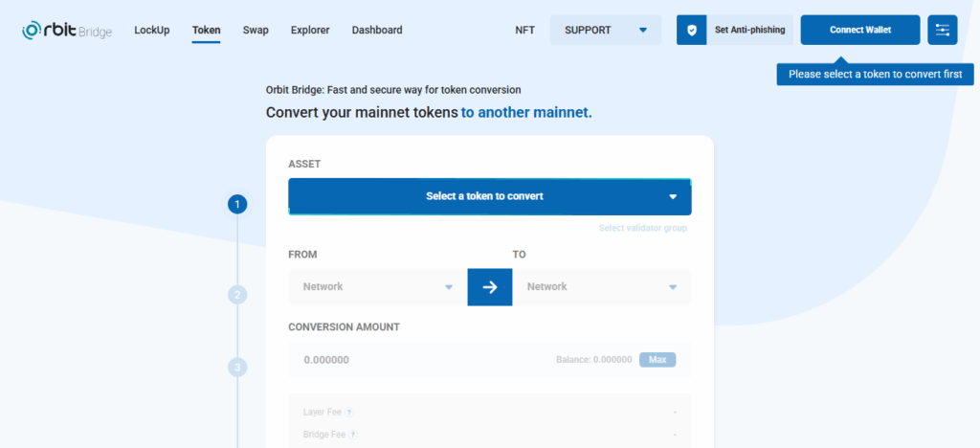The width and height of the screenshot is (980, 448).
Task: Open the Explorer page
Action: [x=310, y=30]
